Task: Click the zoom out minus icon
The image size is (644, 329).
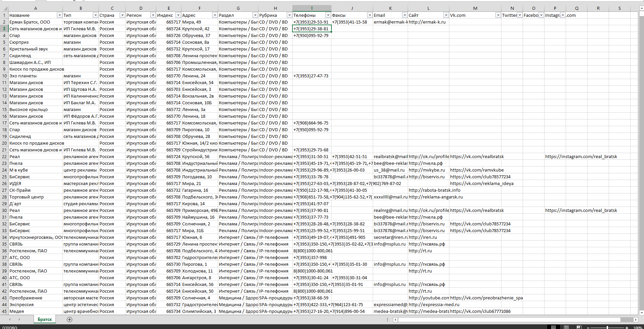Action: click(589, 328)
